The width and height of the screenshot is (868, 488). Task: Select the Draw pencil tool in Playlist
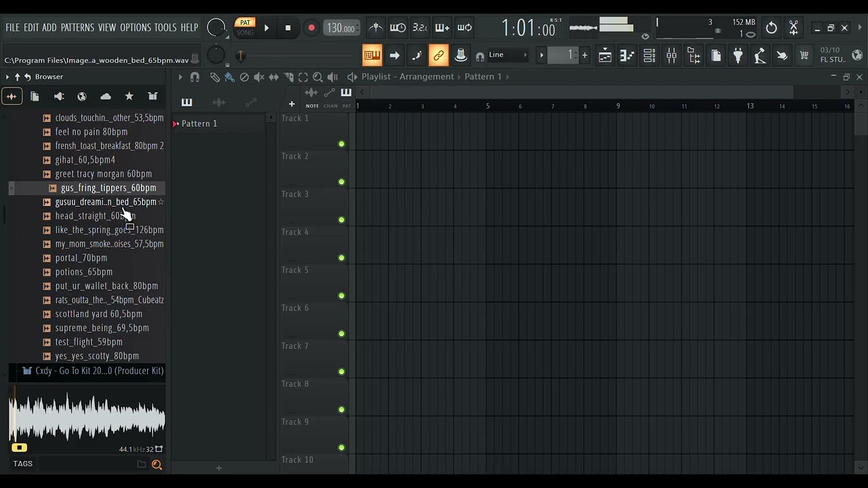[214, 77]
